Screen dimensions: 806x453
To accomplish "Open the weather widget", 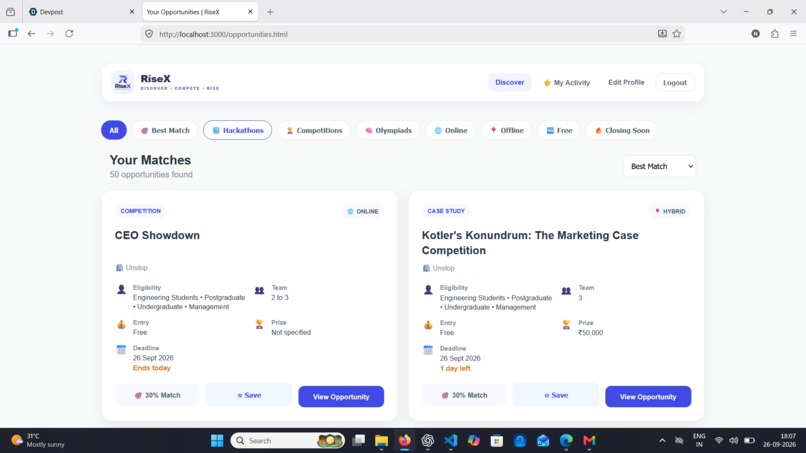I will [x=38, y=440].
